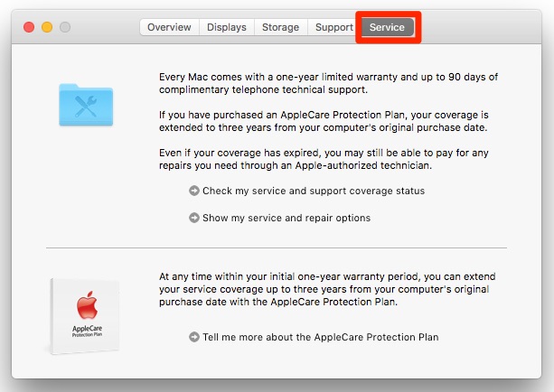Open Show my service and repair options
Viewport: 554px width, 392px height.
pyautogui.click(x=286, y=218)
